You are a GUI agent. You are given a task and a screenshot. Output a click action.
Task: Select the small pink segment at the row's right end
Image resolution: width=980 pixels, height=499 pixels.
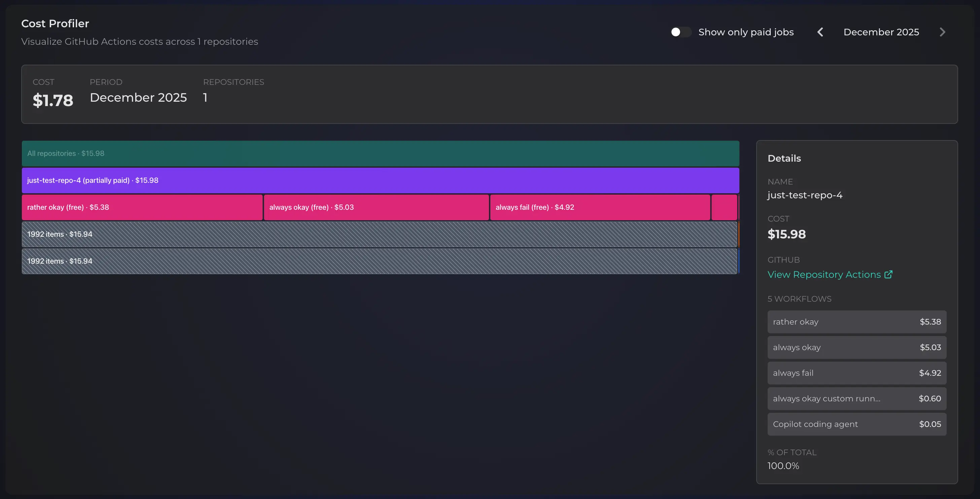click(725, 207)
